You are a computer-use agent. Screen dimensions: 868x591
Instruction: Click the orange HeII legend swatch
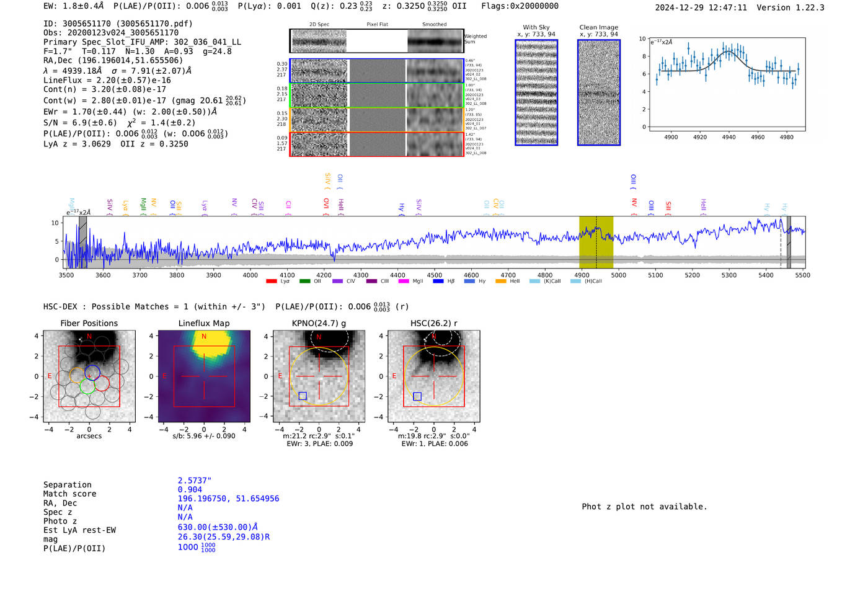point(501,282)
